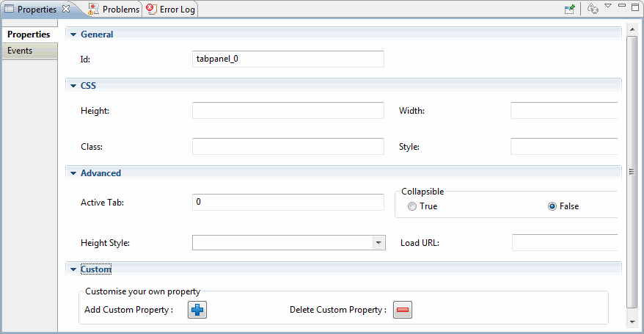Click the pin to selection toolbar icon
644x334 pixels.
pyautogui.click(x=570, y=9)
